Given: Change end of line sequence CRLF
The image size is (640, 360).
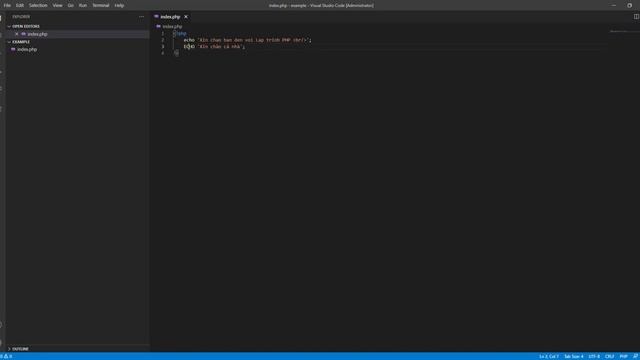Looking at the screenshot, I should 609,356.
